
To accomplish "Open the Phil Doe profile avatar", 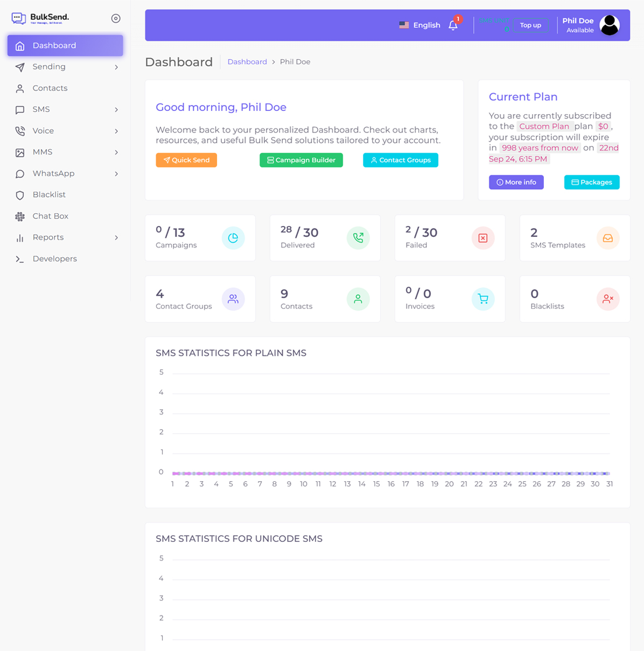I will [x=609, y=25].
